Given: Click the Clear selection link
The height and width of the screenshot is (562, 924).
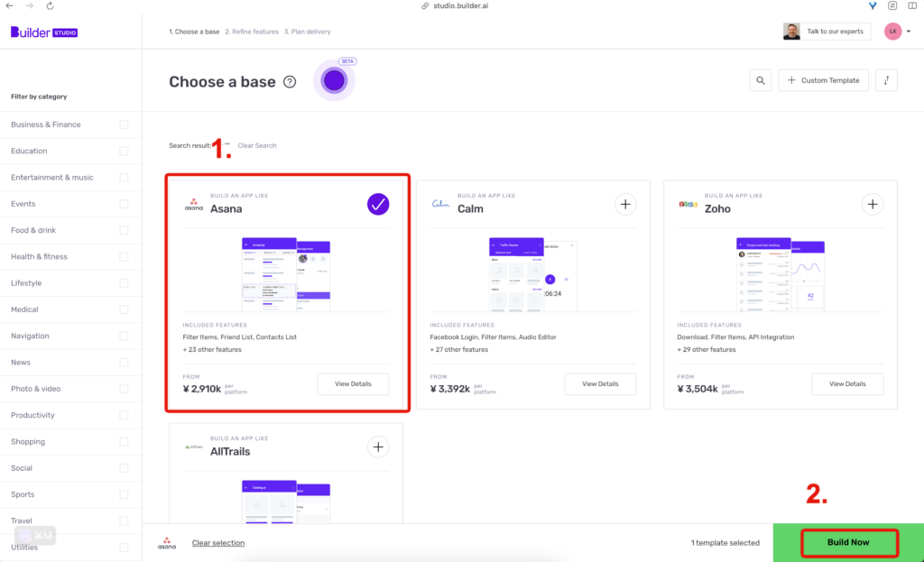Looking at the screenshot, I should point(218,543).
